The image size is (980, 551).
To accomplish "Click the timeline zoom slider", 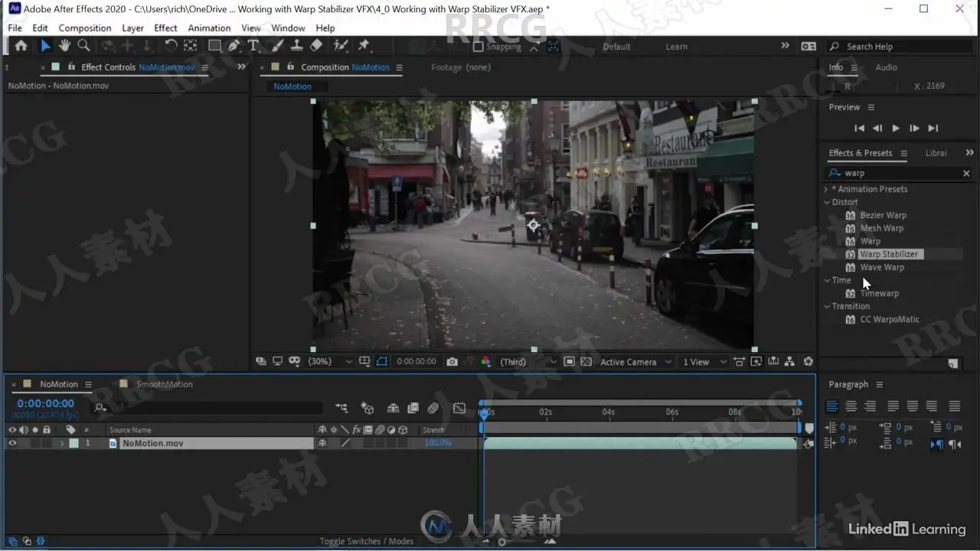I will [x=502, y=542].
